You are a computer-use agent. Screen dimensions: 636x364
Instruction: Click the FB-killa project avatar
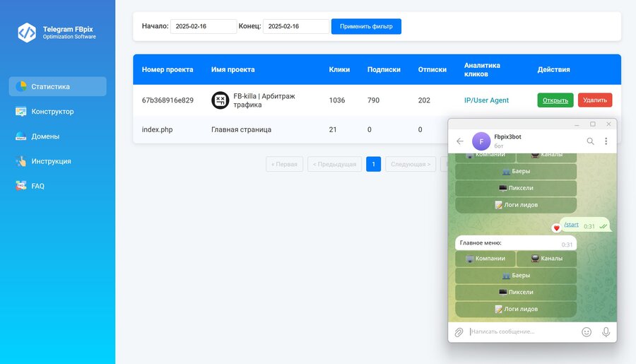[x=220, y=100]
